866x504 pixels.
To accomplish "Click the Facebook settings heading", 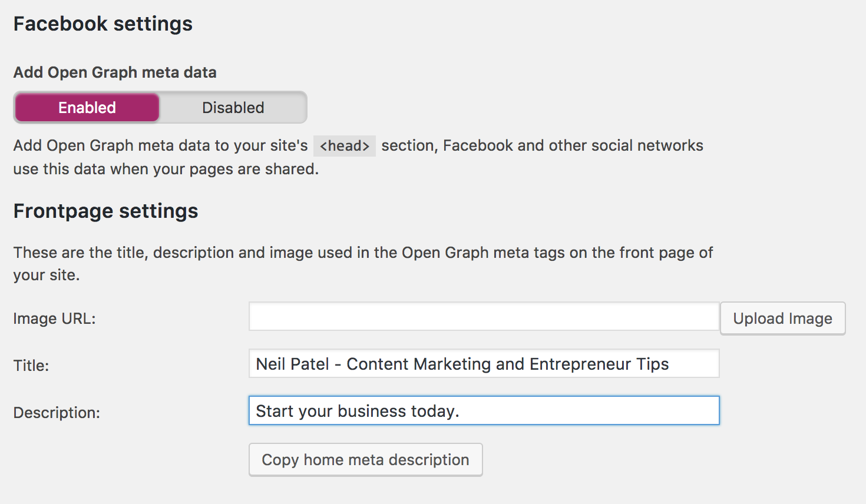I will 103,24.
